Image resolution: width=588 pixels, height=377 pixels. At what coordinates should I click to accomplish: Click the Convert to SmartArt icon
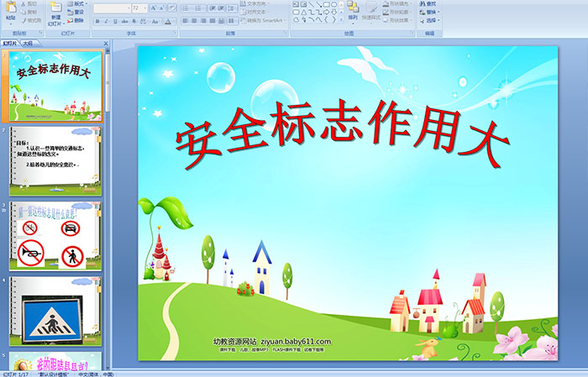(x=243, y=20)
